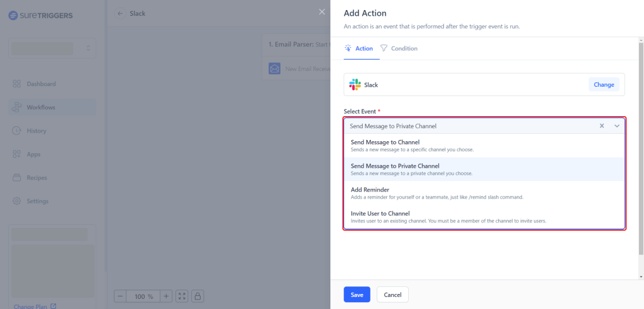Viewport: 644px width, 309px height.
Task: Choose Send Message to Private Channel option
Action: [484, 169]
